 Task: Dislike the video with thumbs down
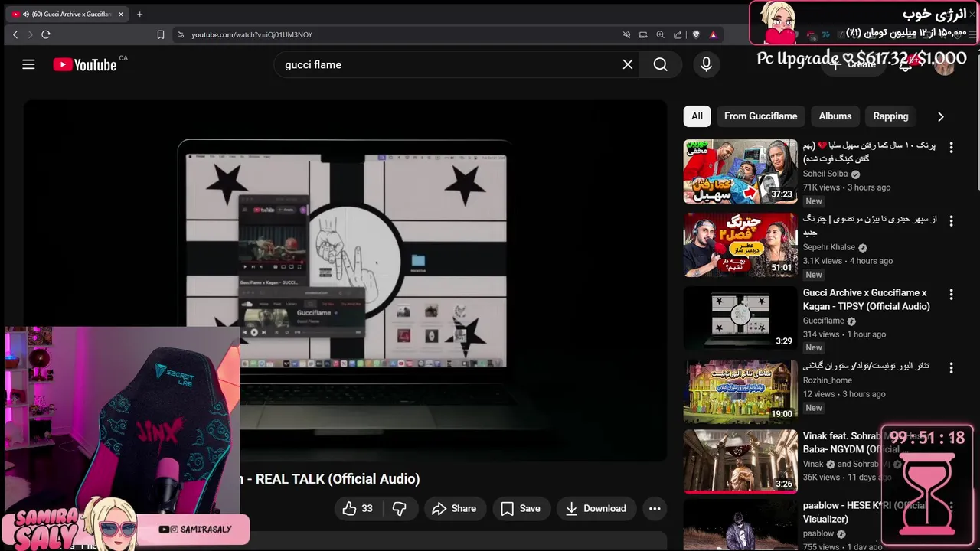click(x=399, y=508)
